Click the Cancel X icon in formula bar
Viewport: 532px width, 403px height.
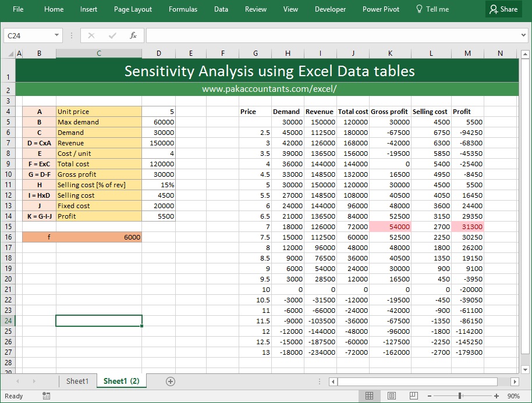pos(91,35)
